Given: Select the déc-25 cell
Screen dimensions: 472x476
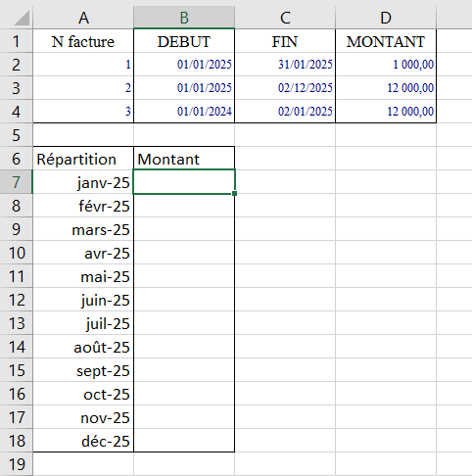Looking at the screenshot, I should point(83,441).
